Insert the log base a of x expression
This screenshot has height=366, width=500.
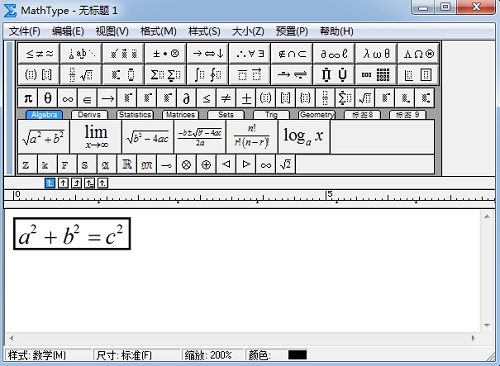point(304,137)
